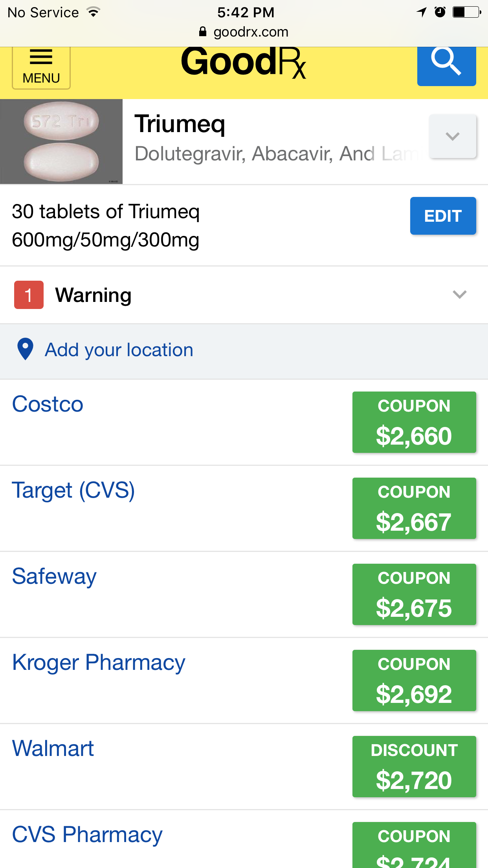Get the Walmart $2,720 discount
The width and height of the screenshot is (488, 868).
pyautogui.click(x=414, y=767)
